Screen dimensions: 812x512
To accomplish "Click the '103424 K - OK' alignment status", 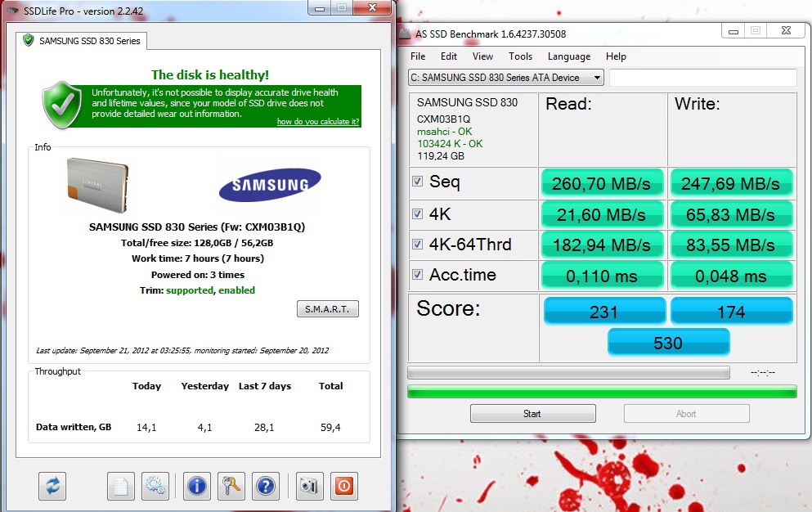I will (x=450, y=144).
